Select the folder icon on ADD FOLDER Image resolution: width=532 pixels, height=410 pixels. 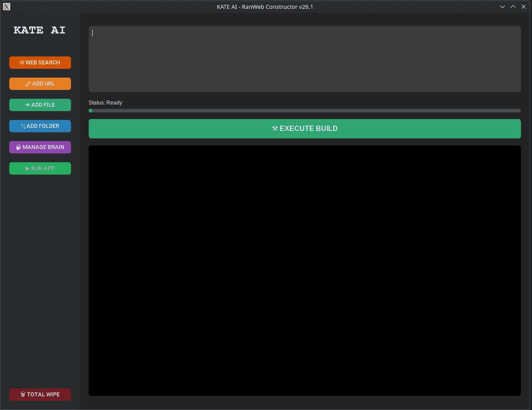click(x=23, y=126)
